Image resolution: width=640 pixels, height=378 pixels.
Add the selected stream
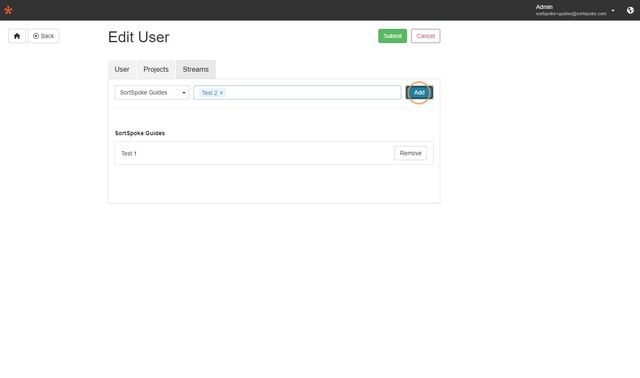[x=419, y=93]
